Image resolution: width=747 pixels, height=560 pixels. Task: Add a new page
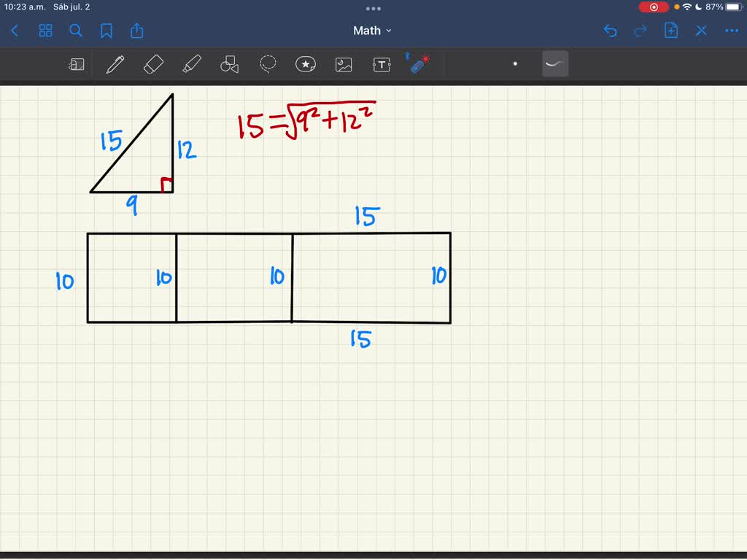point(671,31)
